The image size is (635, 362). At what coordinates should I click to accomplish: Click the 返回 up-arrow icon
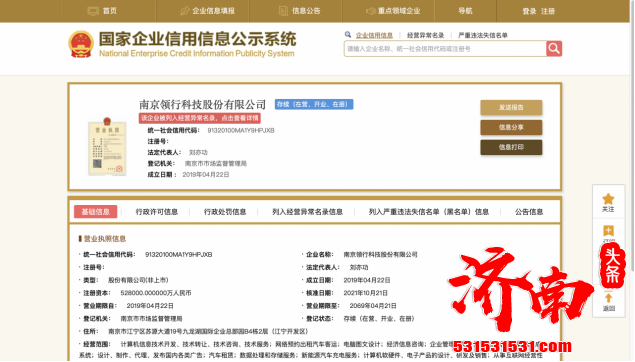pyautogui.click(x=608, y=298)
